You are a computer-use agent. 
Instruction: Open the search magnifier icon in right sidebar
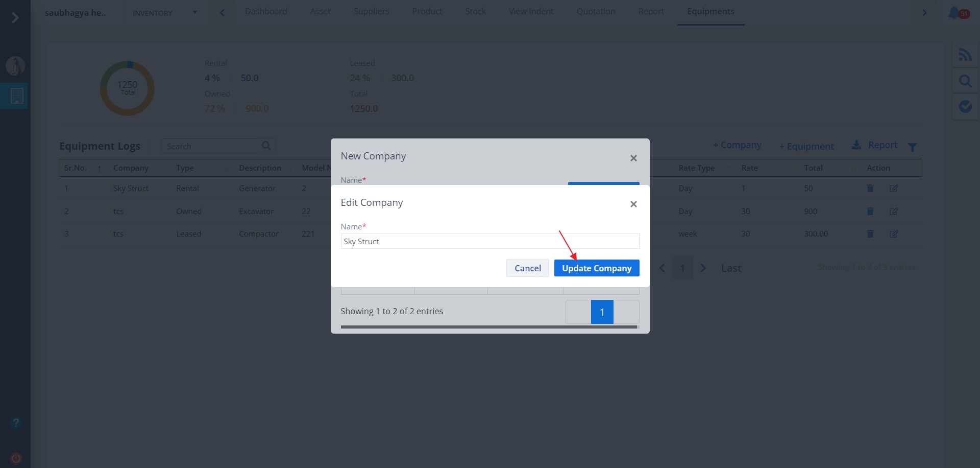(965, 81)
